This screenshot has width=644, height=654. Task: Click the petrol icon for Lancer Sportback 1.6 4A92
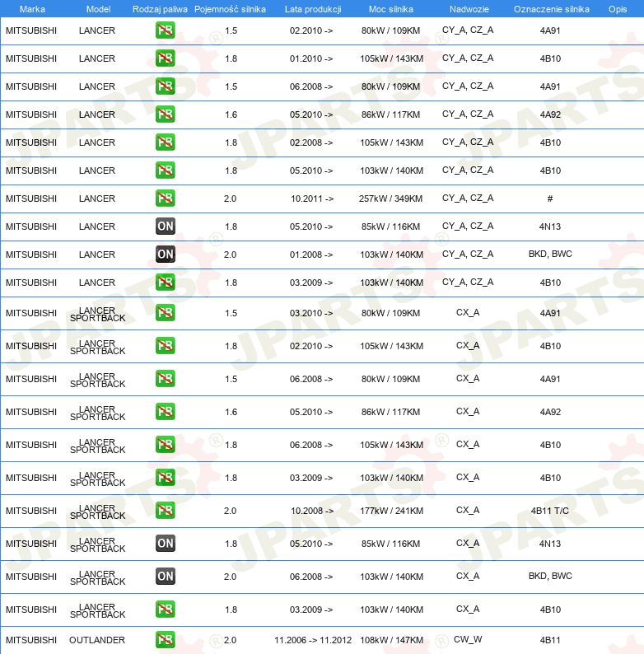tap(165, 412)
